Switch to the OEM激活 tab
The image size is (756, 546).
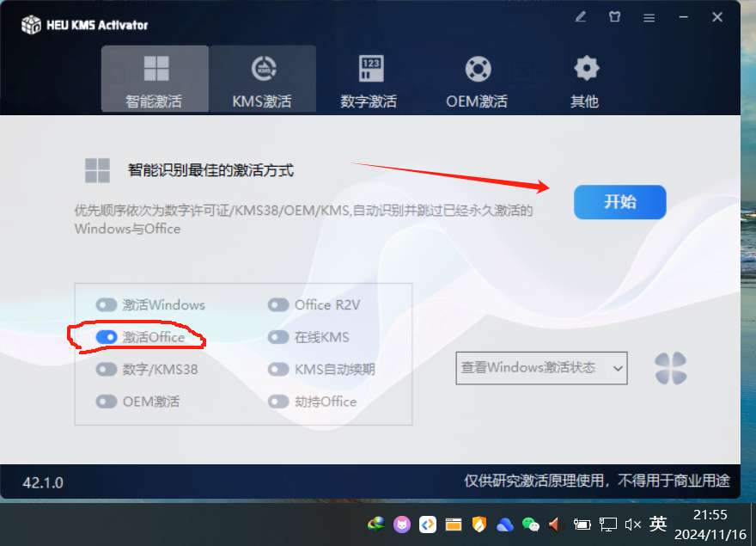pyautogui.click(x=477, y=81)
